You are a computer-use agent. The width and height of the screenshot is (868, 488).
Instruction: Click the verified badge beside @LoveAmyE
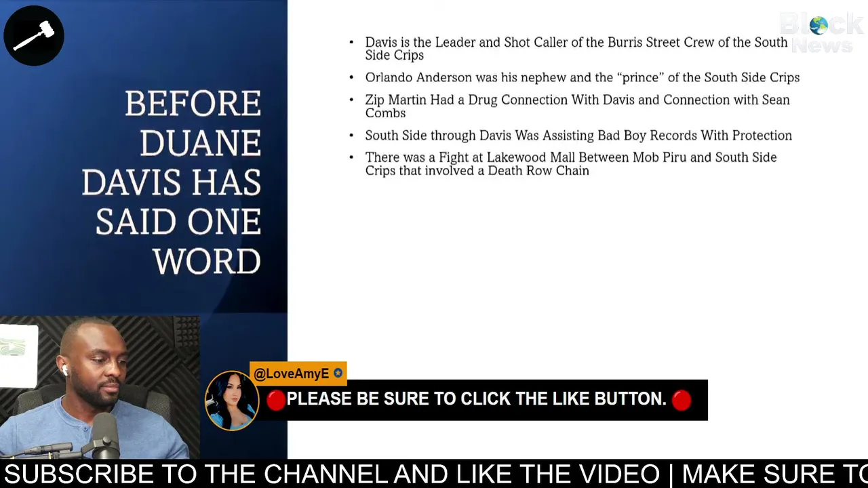338,373
